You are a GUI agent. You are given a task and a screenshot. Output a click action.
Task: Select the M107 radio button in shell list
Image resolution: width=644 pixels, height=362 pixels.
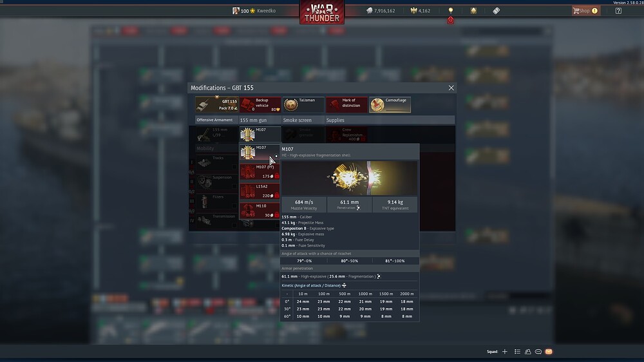(276, 156)
